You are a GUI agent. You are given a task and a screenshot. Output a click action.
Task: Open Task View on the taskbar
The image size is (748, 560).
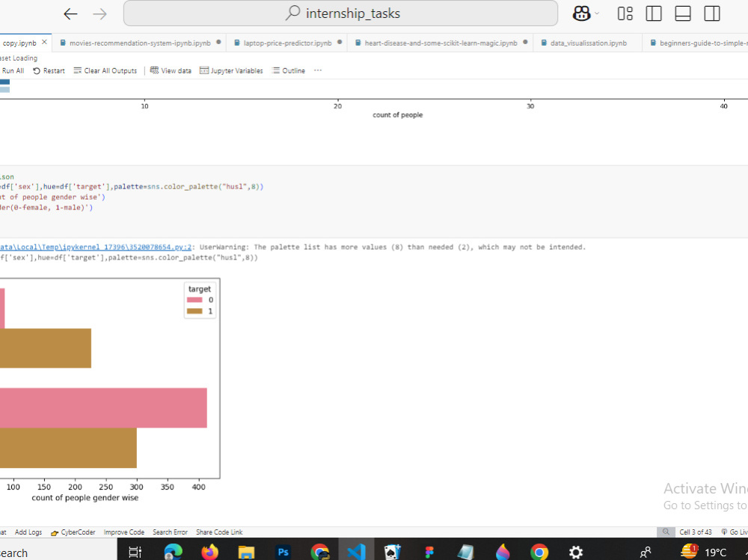[x=135, y=552]
